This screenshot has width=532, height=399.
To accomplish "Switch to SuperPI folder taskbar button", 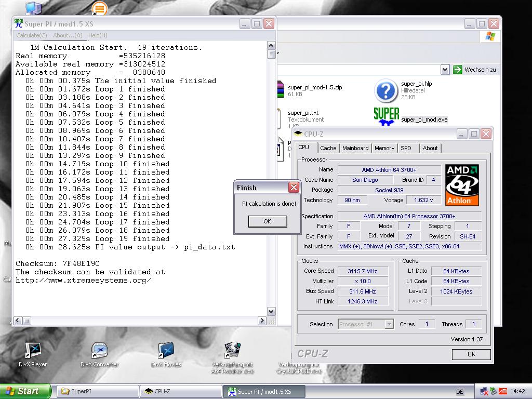I will pos(98,391).
